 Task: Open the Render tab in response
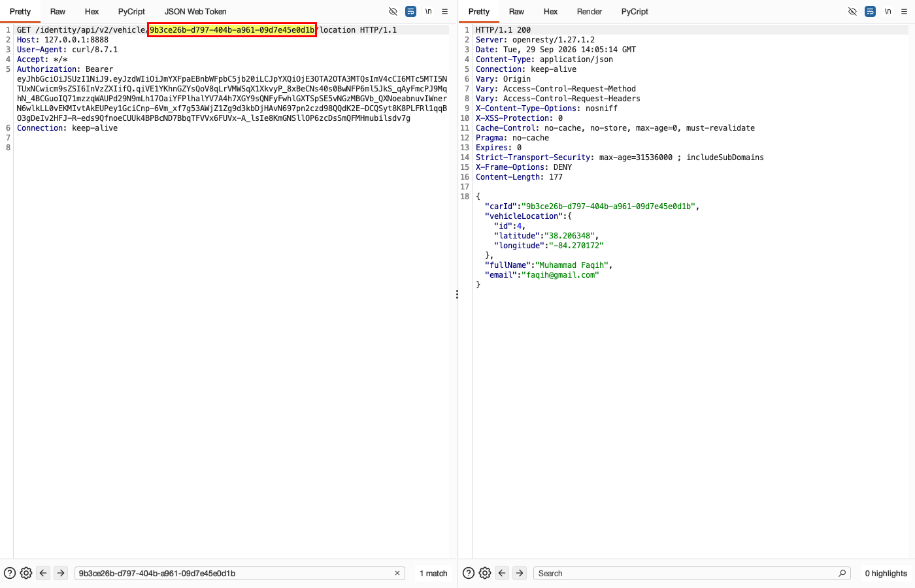[x=590, y=12]
